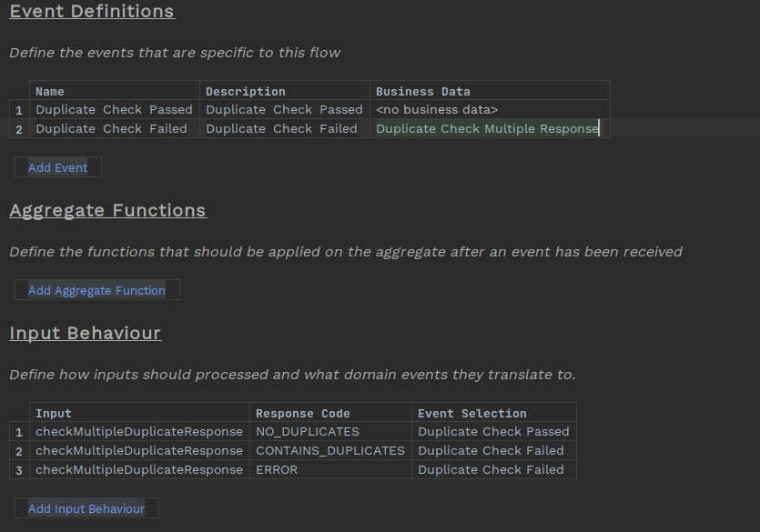Open the Event Definitions heading link

91,12
